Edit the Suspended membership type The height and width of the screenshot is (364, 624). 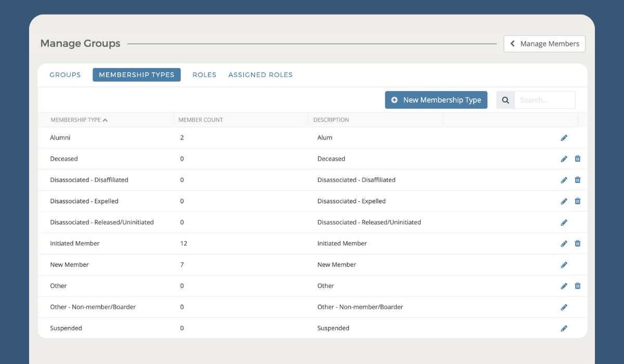click(x=564, y=328)
